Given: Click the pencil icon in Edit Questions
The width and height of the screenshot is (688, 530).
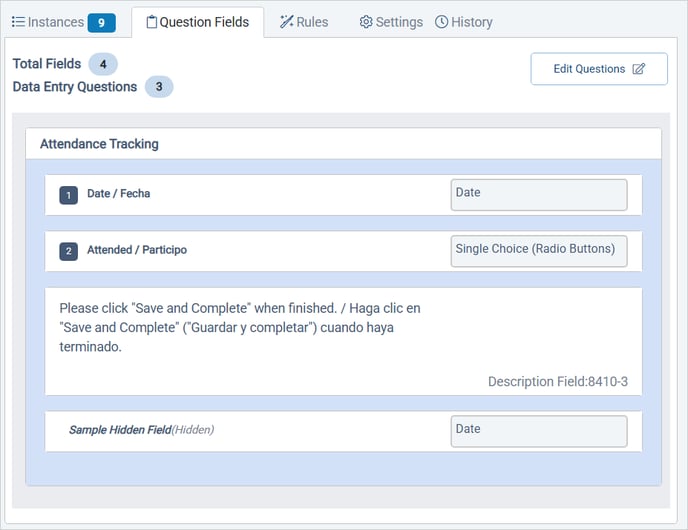Looking at the screenshot, I should tap(639, 69).
